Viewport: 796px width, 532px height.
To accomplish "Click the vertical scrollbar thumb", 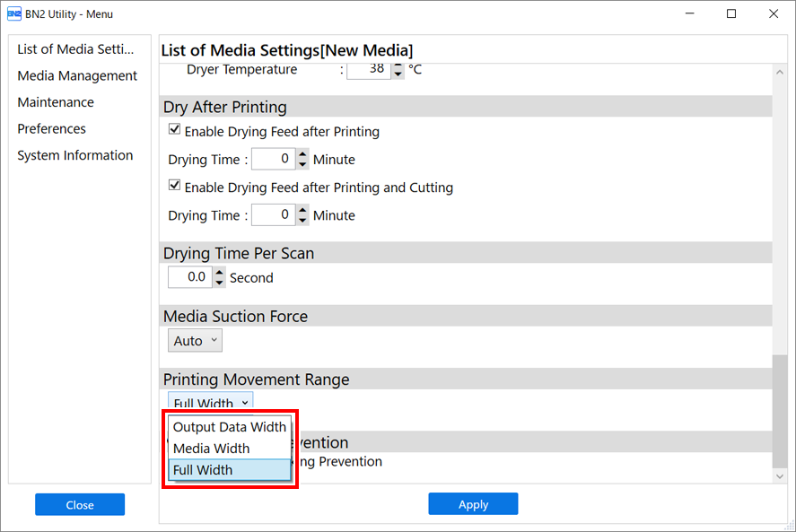I will 779,411.
